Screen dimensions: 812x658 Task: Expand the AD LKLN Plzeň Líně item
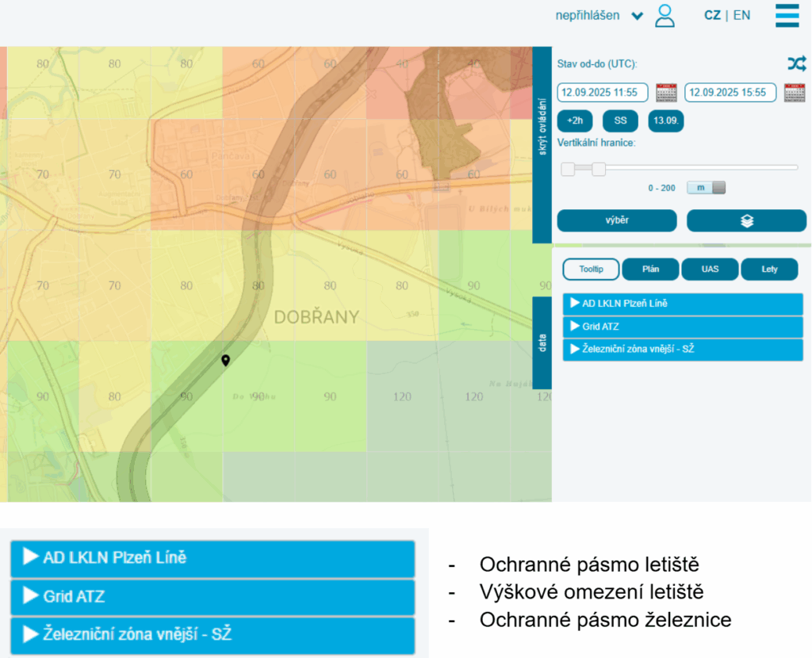(x=682, y=304)
